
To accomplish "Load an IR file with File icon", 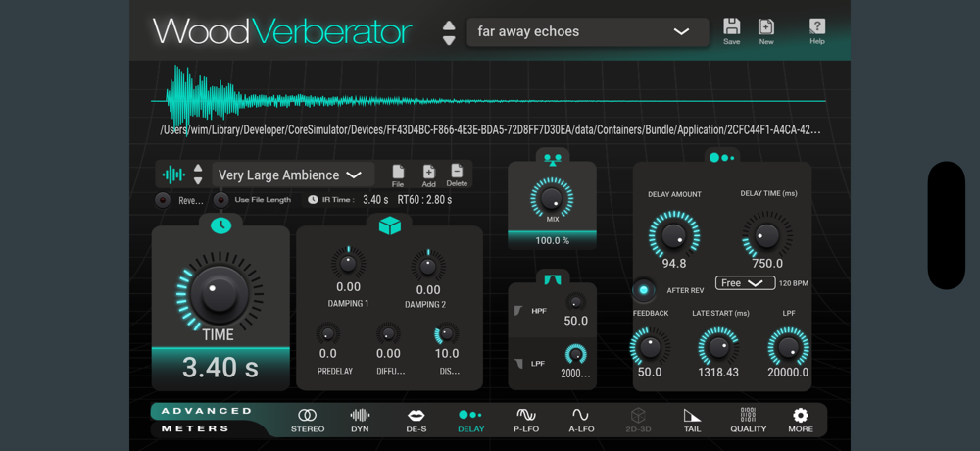I will pyautogui.click(x=398, y=175).
